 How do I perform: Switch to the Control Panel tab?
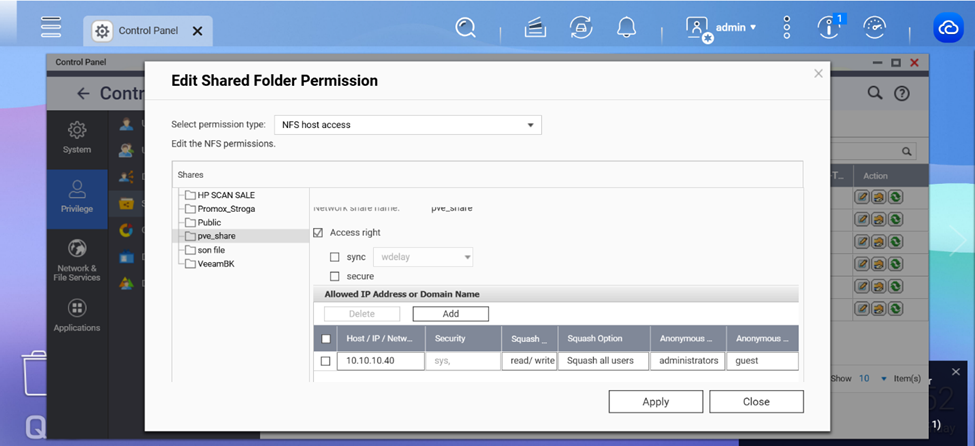[x=147, y=31]
